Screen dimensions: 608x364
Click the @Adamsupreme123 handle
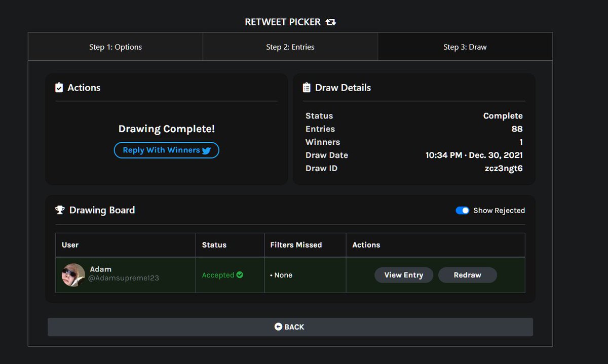[124, 278]
